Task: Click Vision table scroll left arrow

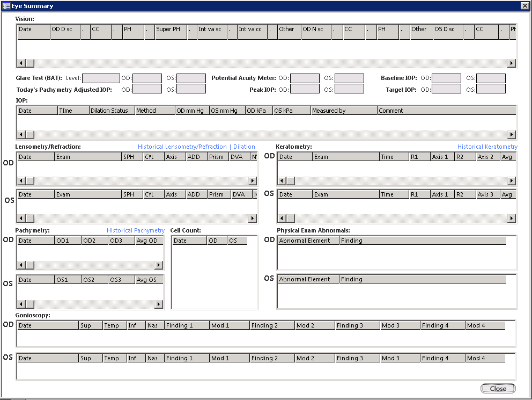Action: 21,63
